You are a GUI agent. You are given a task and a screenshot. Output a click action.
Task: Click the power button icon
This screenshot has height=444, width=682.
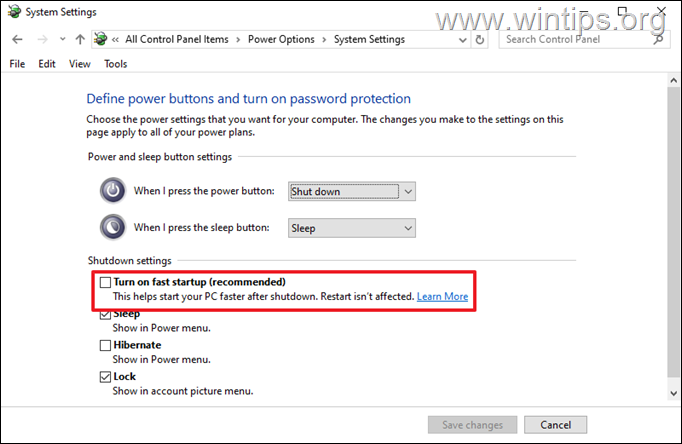[x=113, y=191]
